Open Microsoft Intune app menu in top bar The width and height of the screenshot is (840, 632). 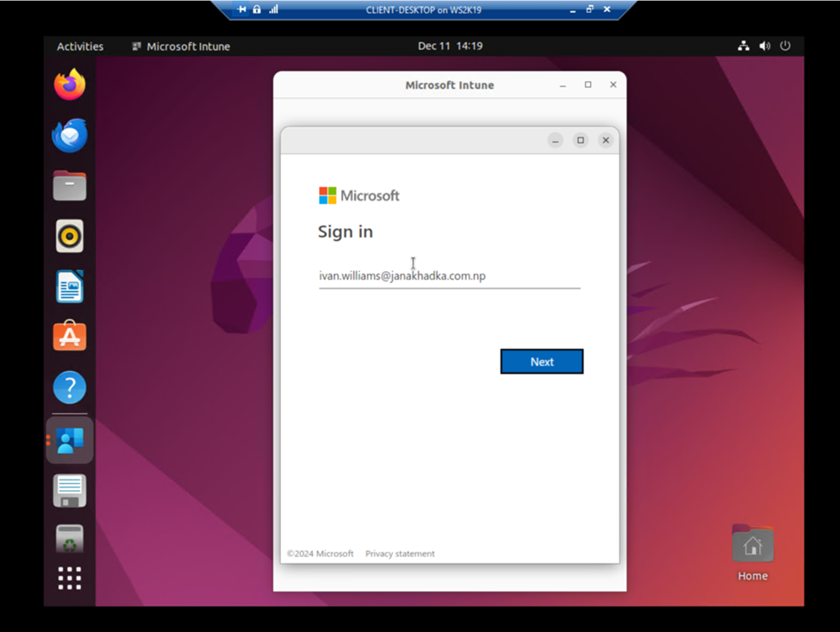[x=181, y=46]
